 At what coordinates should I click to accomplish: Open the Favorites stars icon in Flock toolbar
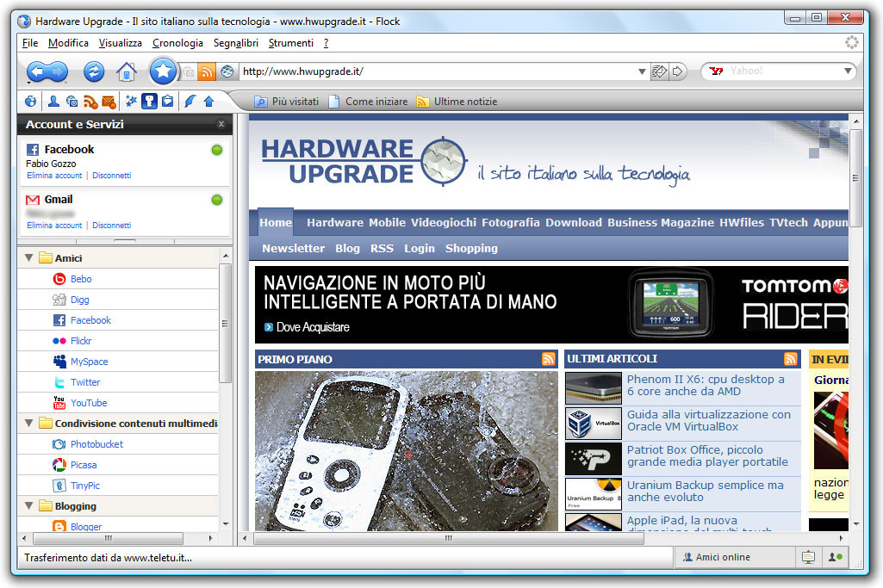point(131,102)
